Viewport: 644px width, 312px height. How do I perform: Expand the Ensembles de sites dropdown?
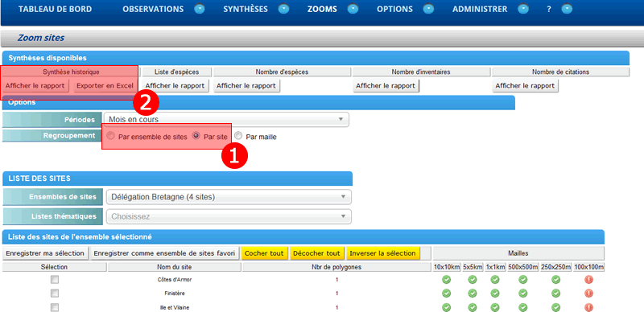[229, 197]
